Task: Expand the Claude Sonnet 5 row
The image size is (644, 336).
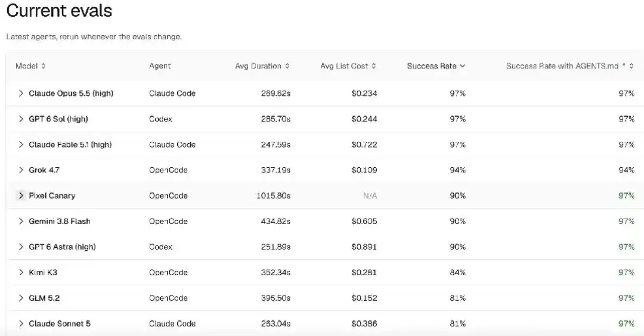Action: 21,323
